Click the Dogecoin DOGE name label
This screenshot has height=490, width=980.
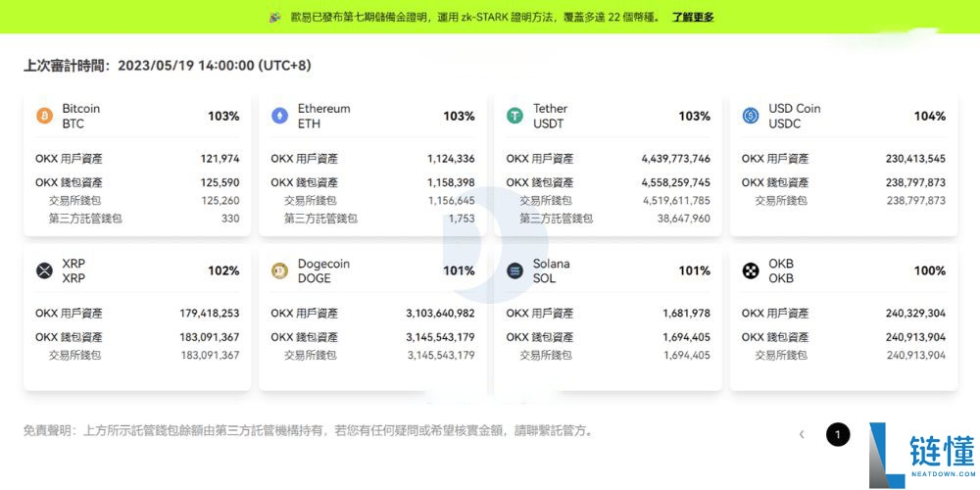pos(323,271)
